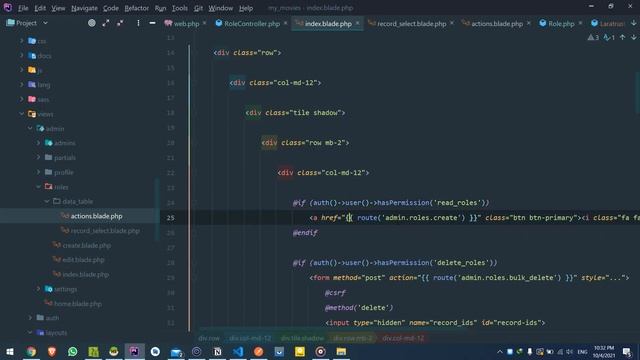The width and height of the screenshot is (640, 360).
Task: Collapse the admin folder
Action: click(30, 128)
